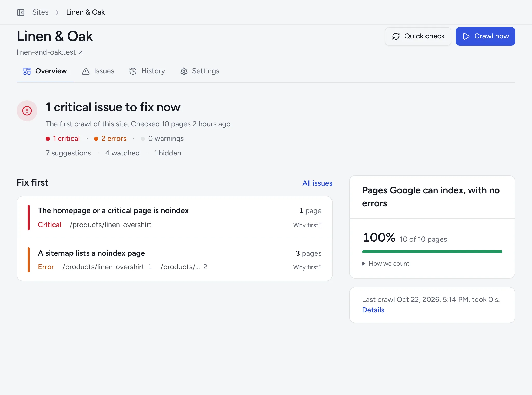The width and height of the screenshot is (532, 395).
Task: Click /products/linen-overshirt in the Critical row
Action: click(x=111, y=225)
